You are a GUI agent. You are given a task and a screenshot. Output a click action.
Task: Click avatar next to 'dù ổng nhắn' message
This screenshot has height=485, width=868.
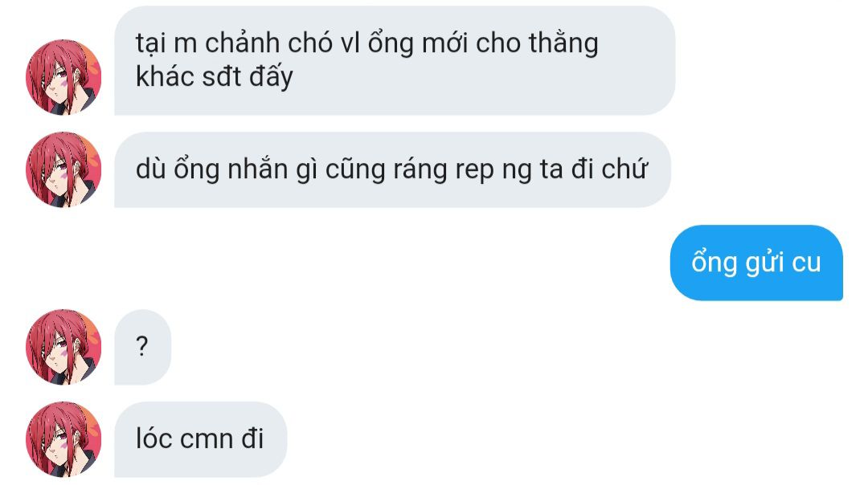(63, 169)
